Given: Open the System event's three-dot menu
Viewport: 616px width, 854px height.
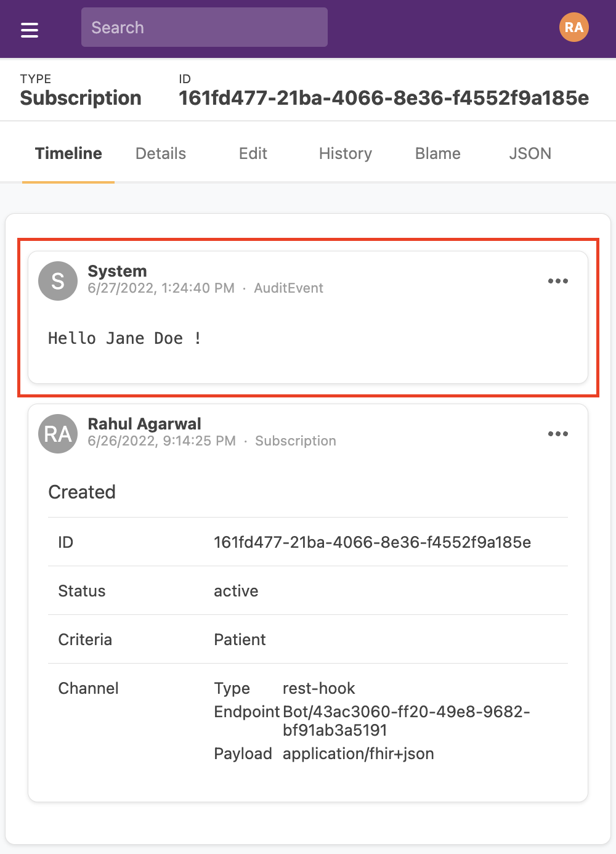Looking at the screenshot, I should [x=557, y=281].
